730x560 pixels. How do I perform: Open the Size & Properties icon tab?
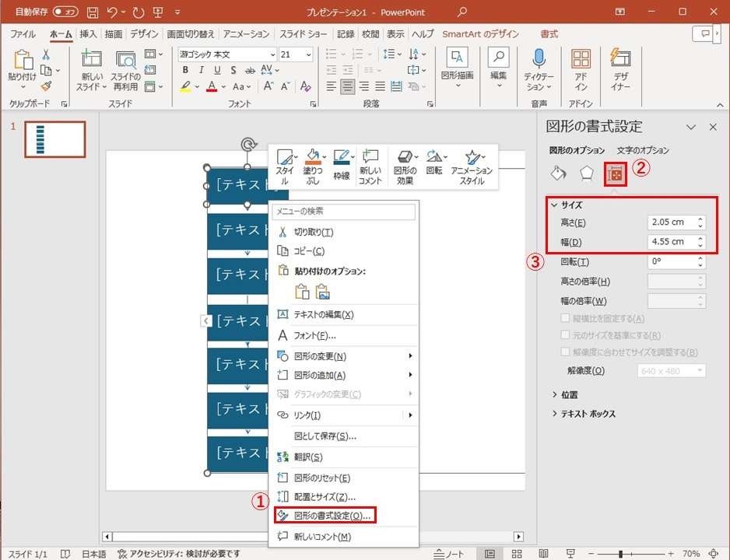(616, 173)
